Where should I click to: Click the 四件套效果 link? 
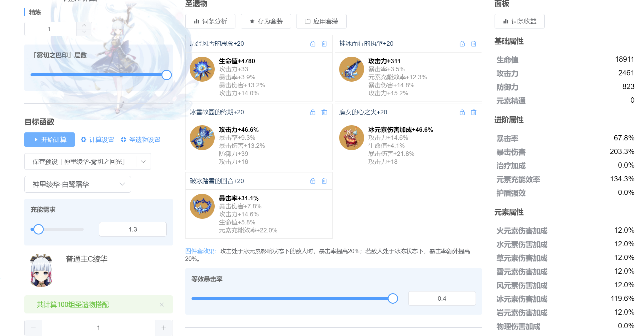coord(200,251)
